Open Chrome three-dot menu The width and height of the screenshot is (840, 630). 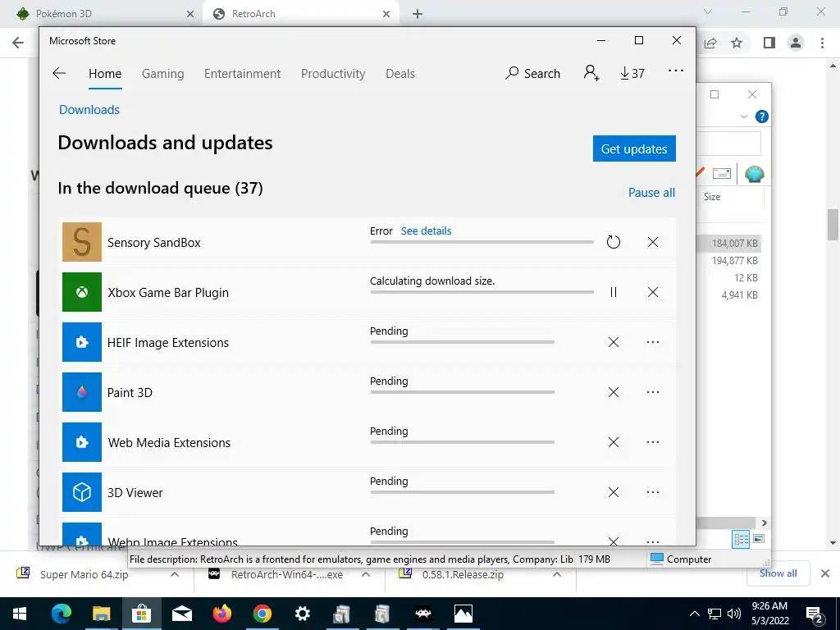822,43
